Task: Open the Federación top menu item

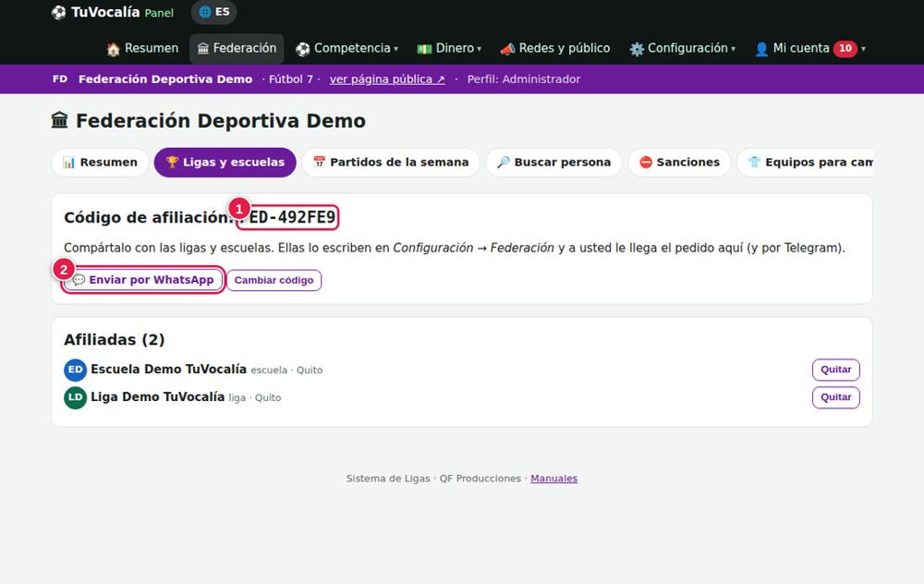Action: [237, 48]
